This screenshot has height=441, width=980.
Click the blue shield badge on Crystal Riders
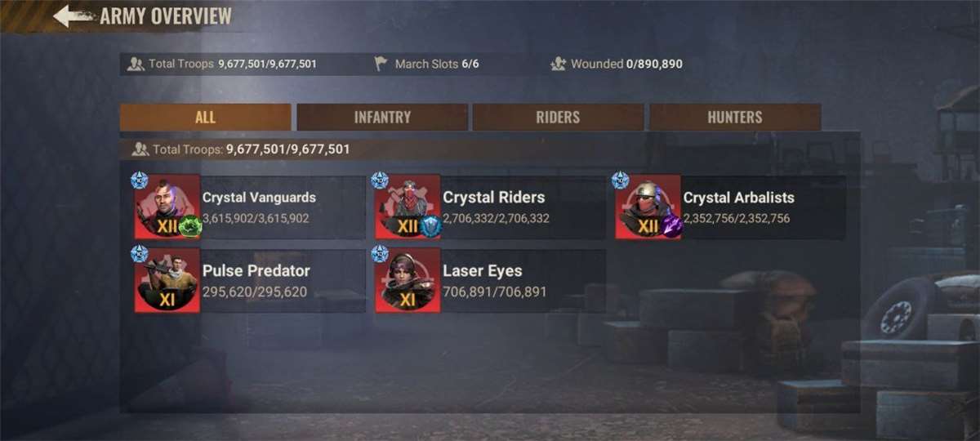pos(430,226)
